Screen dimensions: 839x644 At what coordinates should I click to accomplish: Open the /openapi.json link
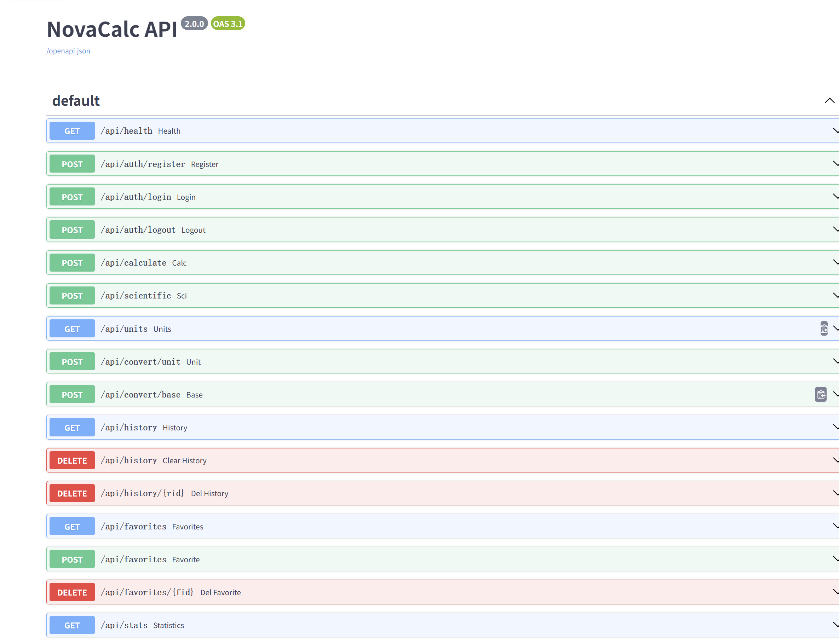click(x=68, y=51)
